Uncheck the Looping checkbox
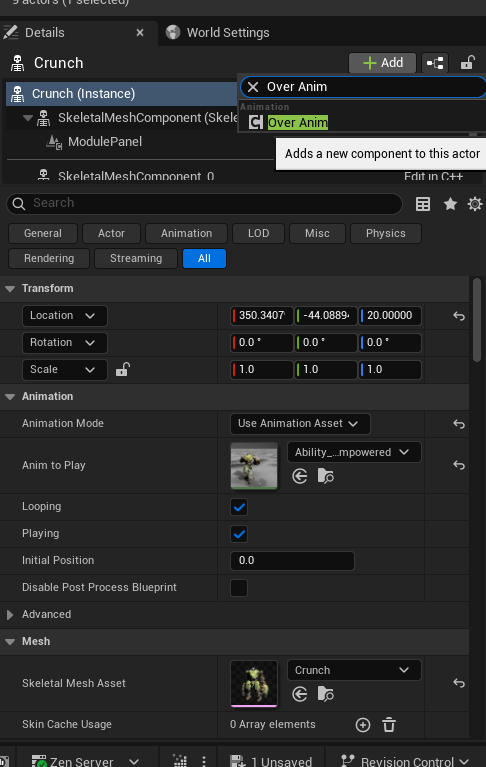486x767 pixels. pos(239,507)
